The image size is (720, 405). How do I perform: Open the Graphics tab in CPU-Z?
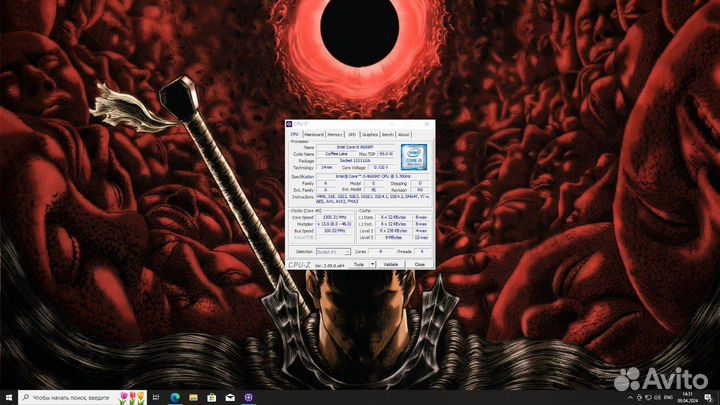(x=370, y=135)
